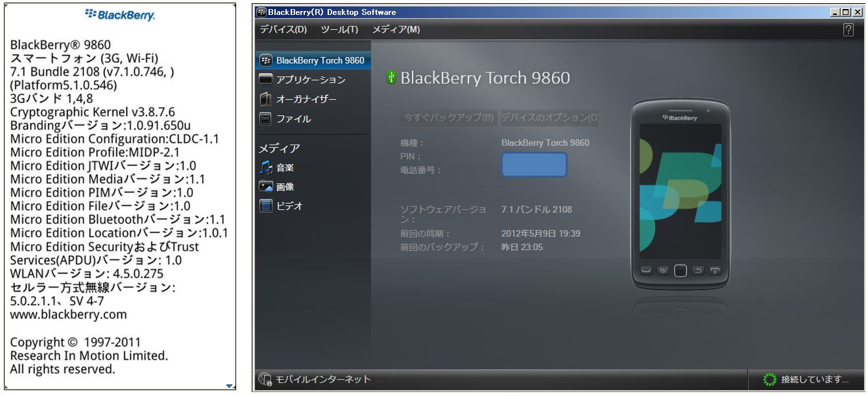Open the Media (メディア) menu
The image size is (868, 396).
[396, 30]
